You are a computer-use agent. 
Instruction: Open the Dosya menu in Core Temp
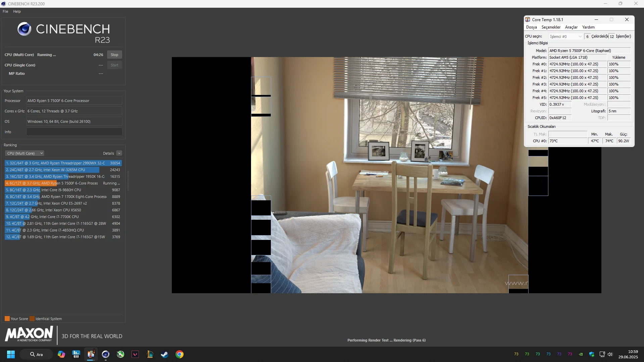(x=531, y=27)
